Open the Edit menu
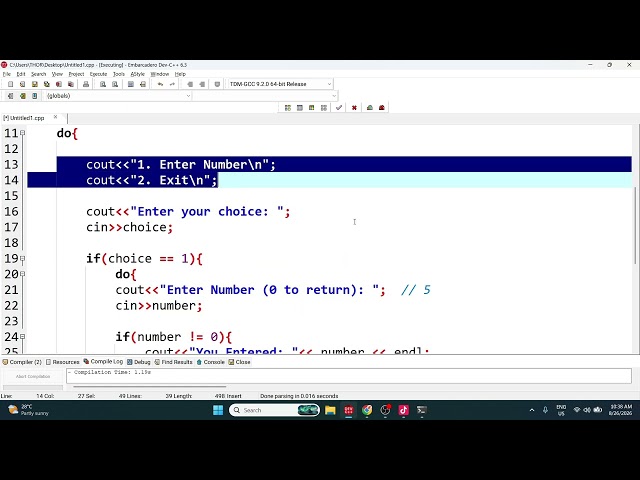Image resolution: width=640 pixels, height=480 pixels. click(x=21, y=74)
